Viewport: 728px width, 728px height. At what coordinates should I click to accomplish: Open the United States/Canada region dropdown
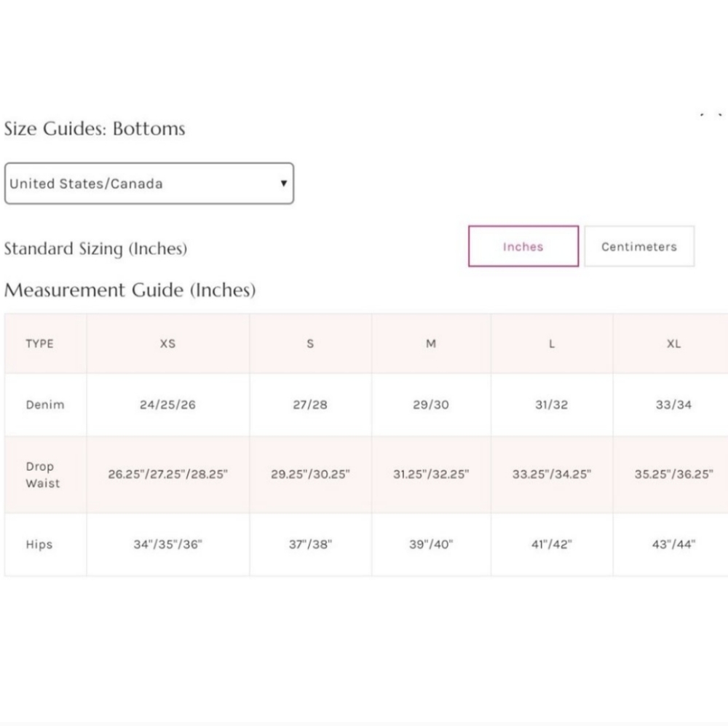pos(149,183)
